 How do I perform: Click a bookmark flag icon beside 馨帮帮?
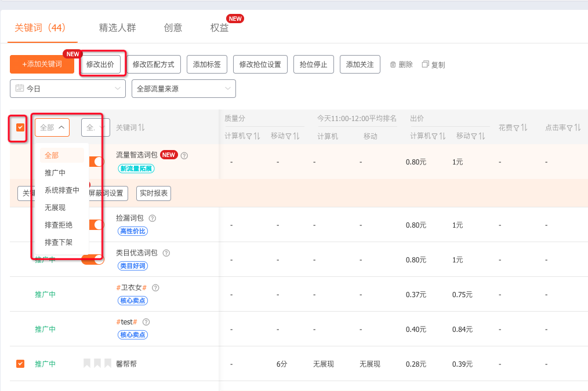[x=88, y=364]
